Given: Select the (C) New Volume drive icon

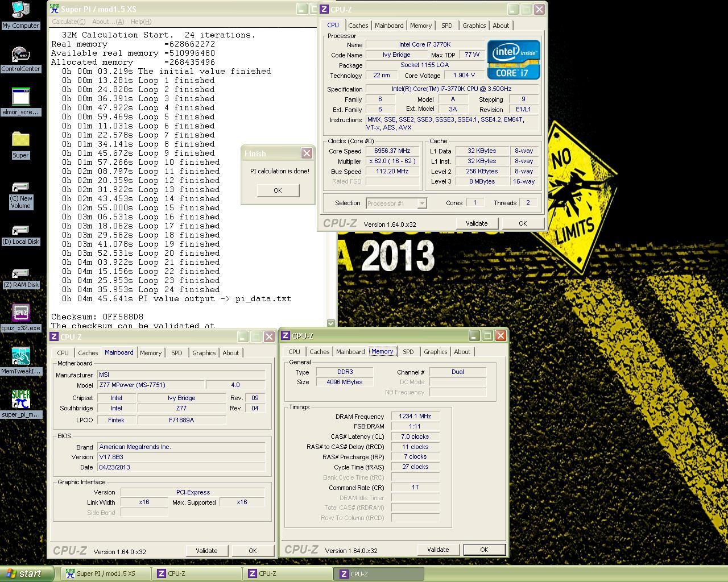Looking at the screenshot, I should (x=20, y=195).
